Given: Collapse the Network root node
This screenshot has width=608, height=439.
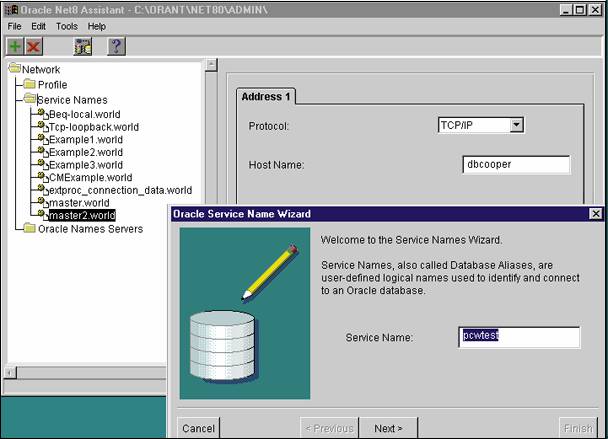Looking at the screenshot, I should 14,70.
